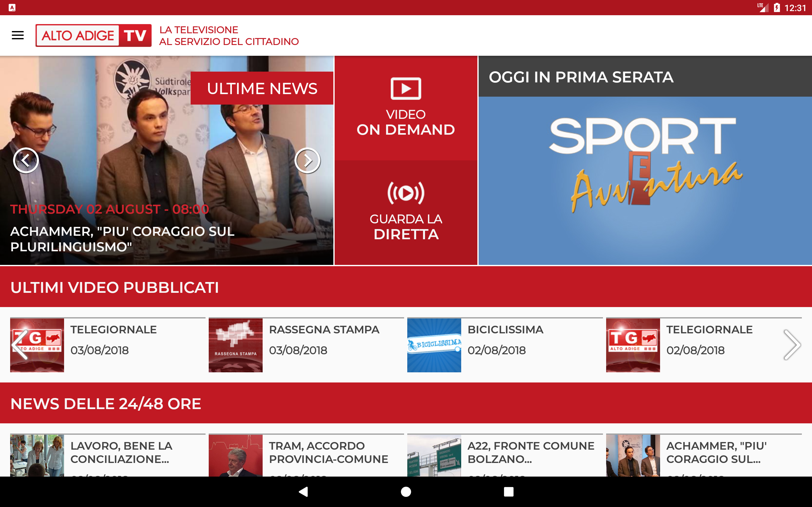Advance to next news slide arrow
812x507 pixels.
307,160
